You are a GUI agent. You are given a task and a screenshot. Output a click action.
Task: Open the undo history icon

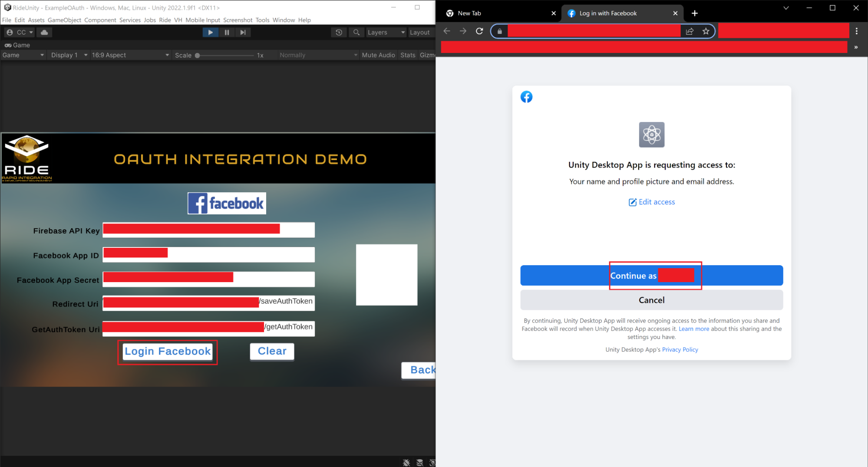(339, 33)
